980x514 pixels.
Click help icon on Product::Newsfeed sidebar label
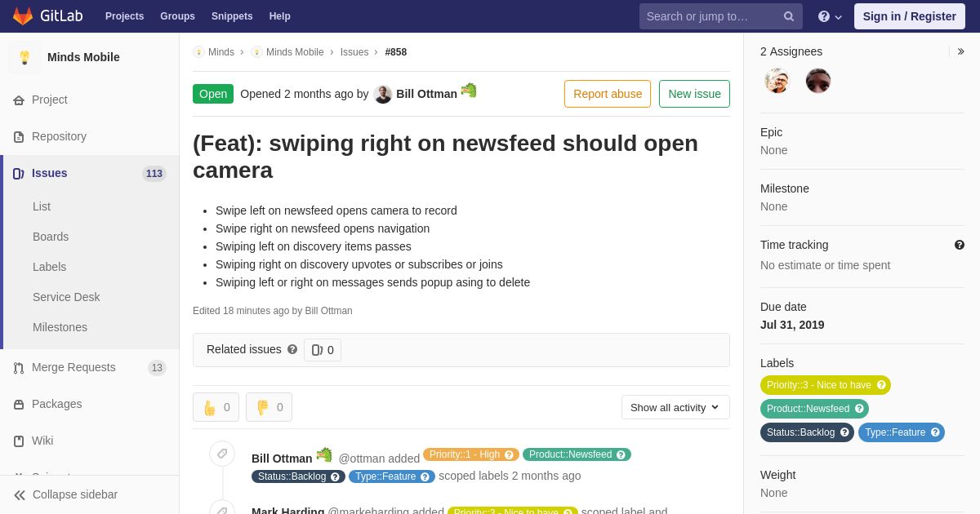[x=859, y=409]
